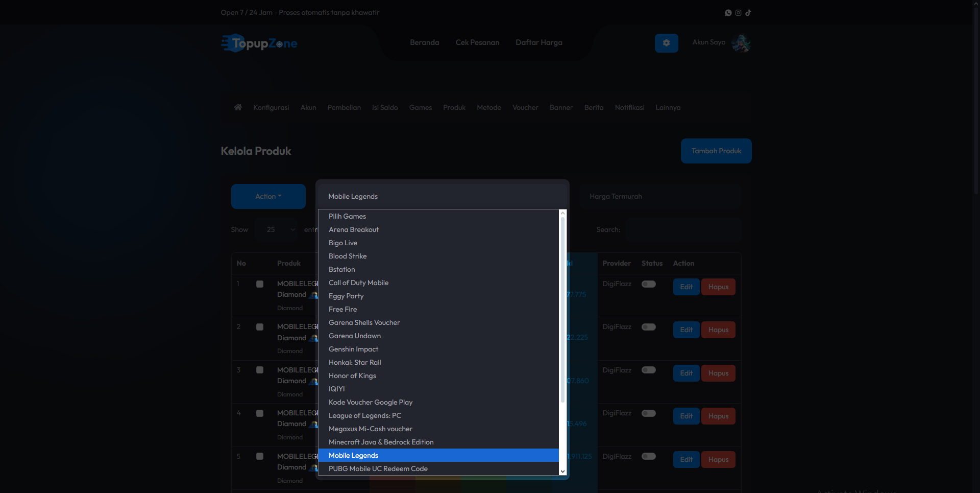Viewport: 980px width, 493px height.
Task: Collapse the Mobile Legends games select box
Action: (442, 196)
